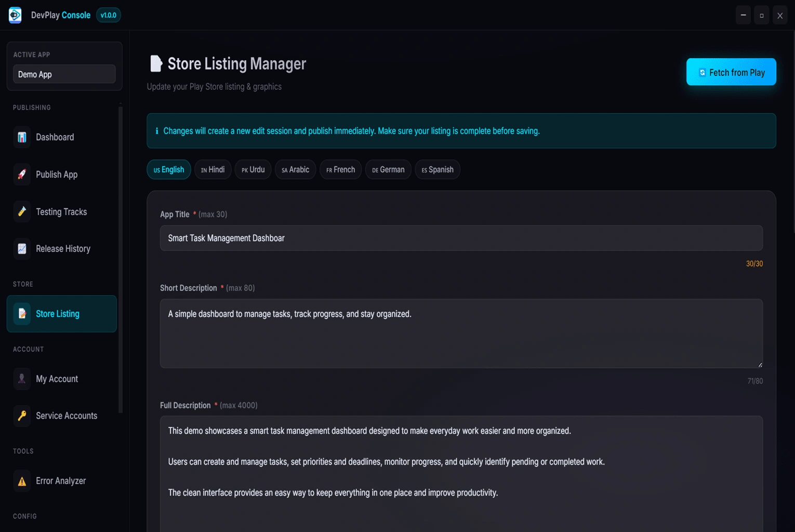Screen dimensions: 795x532
Task: Open the Dashboard page
Action: (x=62, y=137)
